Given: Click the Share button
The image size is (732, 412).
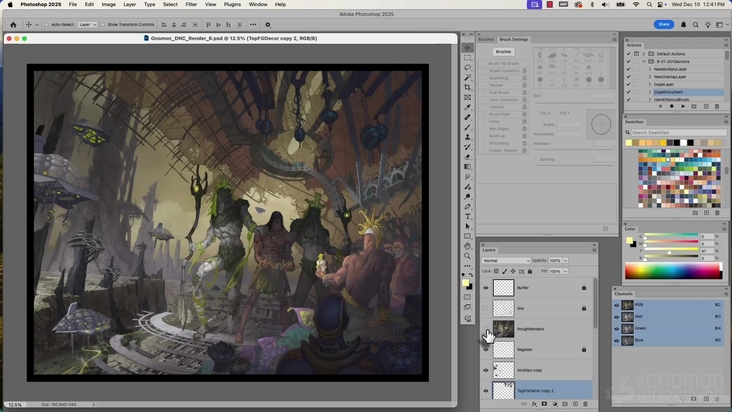Looking at the screenshot, I should point(664,24).
